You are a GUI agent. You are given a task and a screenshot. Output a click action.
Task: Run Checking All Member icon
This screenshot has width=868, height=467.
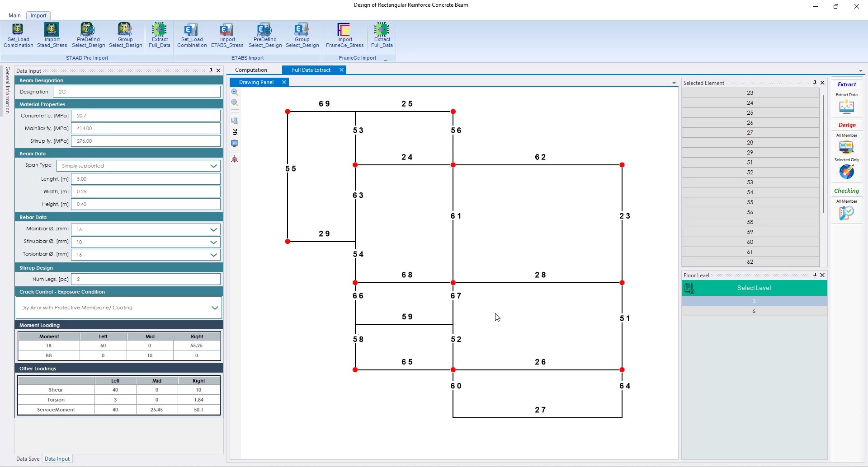tap(846, 213)
